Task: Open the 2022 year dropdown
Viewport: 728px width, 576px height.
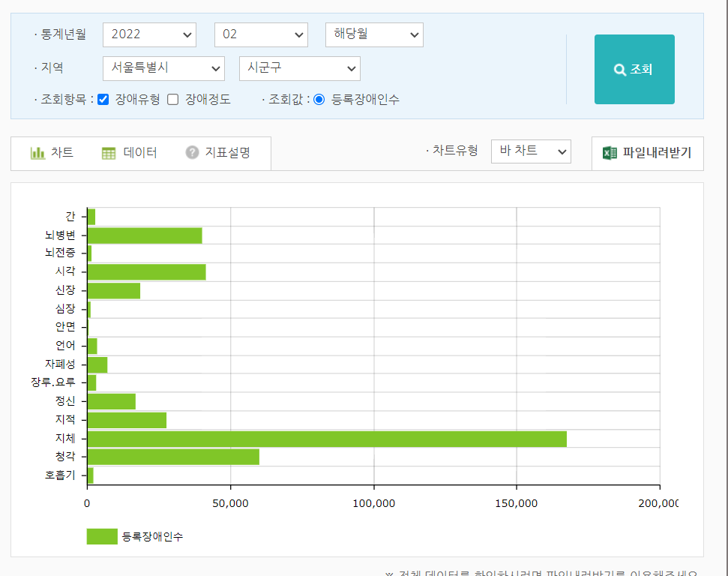Action: (149, 34)
